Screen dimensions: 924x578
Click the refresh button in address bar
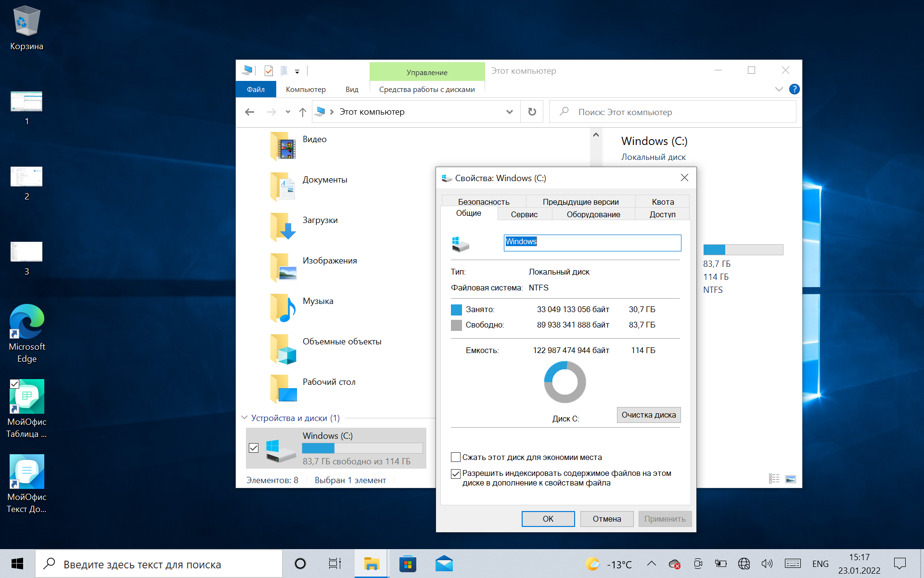(x=532, y=112)
